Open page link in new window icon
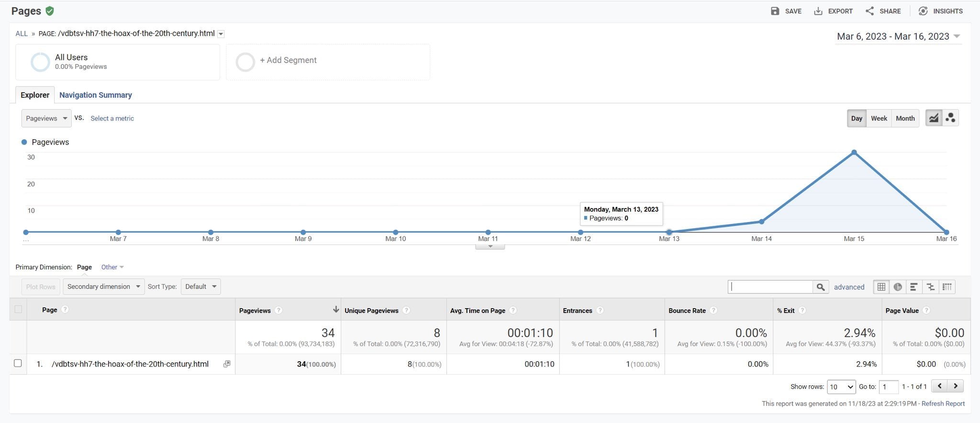This screenshot has width=980, height=423. pyautogui.click(x=227, y=364)
